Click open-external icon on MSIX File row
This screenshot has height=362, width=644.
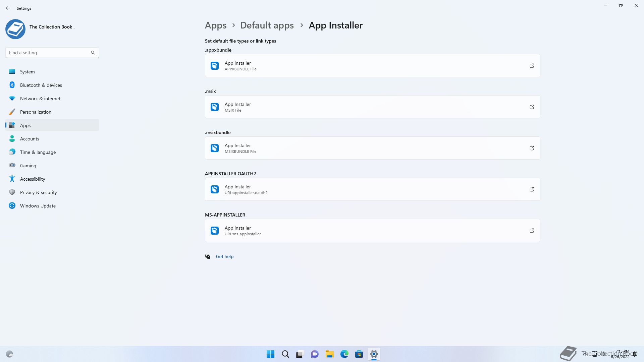pyautogui.click(x=532, y=107)
